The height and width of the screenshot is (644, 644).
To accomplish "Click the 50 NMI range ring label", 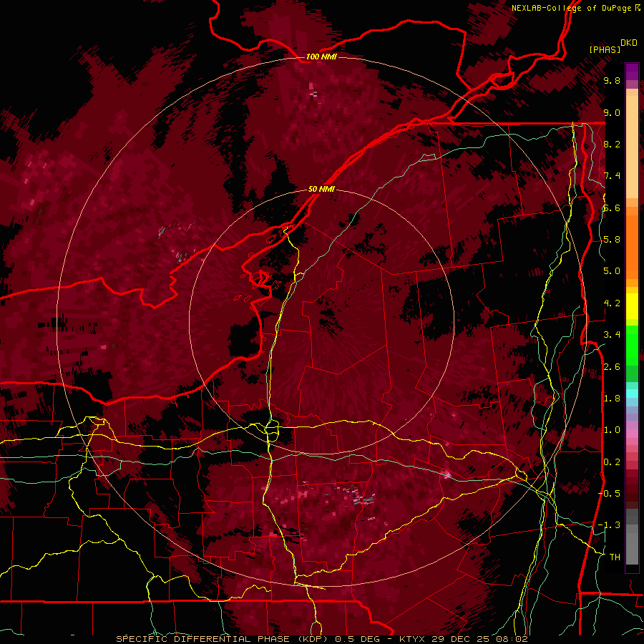I will click(321, 190).
